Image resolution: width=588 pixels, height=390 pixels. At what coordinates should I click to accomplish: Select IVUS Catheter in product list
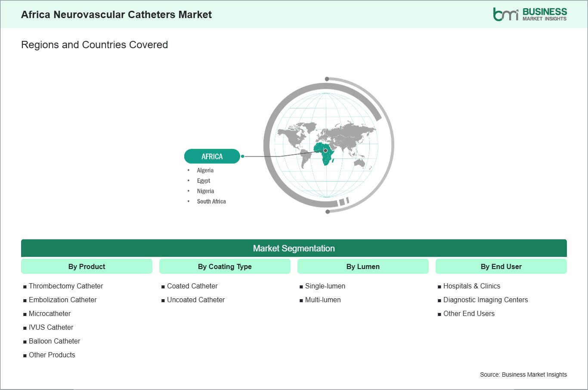[x=51, y=327]
